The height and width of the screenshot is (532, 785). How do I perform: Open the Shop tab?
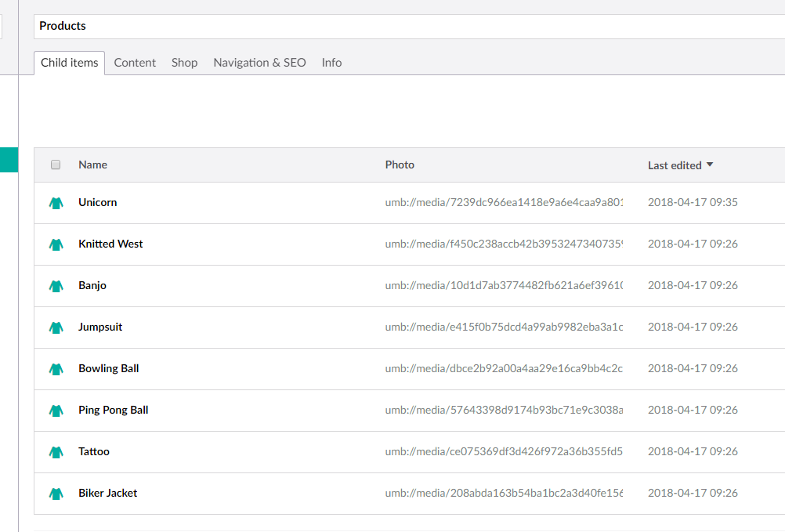pos(184,63)
